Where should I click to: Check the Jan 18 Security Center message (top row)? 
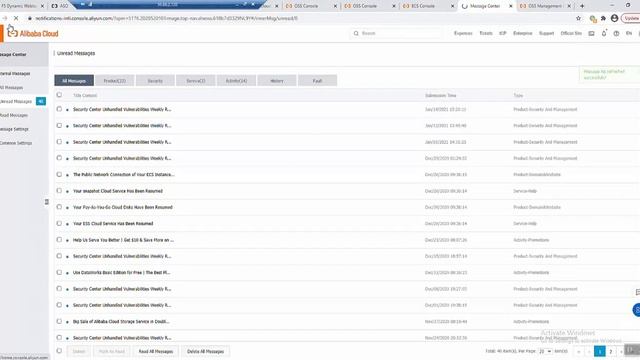(59, 109)
